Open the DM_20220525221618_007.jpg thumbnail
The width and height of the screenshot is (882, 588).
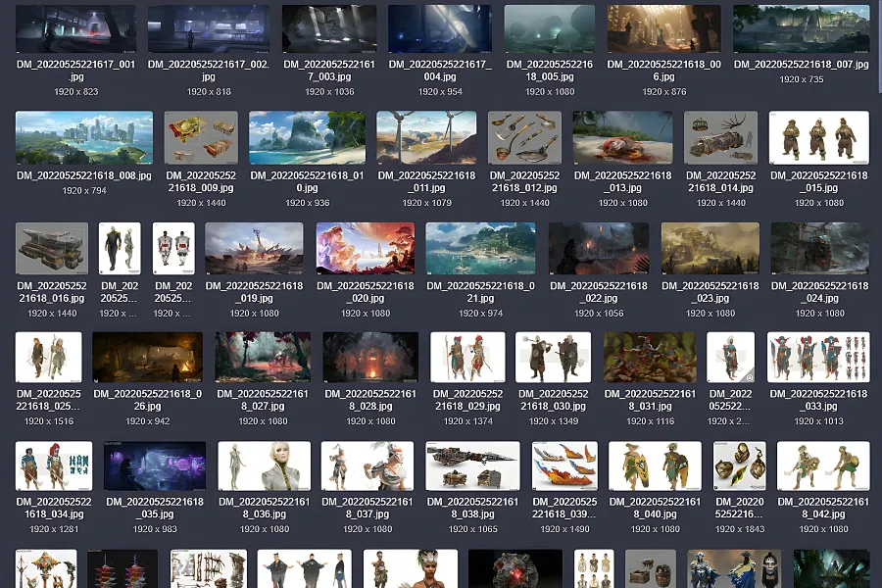pyautogui.click(x=801, y=28)
